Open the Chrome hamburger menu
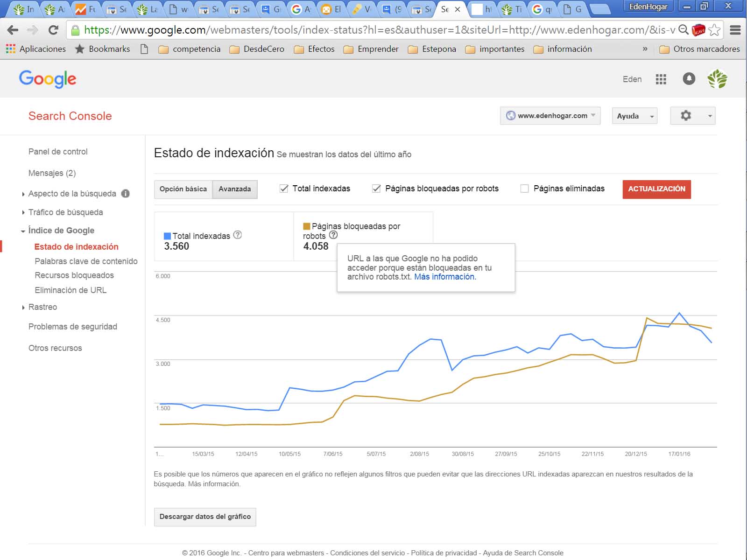This screenshot has height=560, width=747. tap(735, 30)
